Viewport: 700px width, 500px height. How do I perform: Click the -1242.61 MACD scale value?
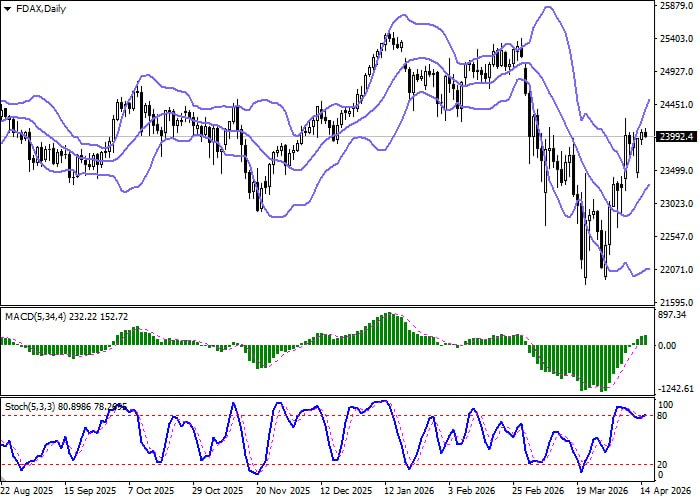click(x=676, y=388)
